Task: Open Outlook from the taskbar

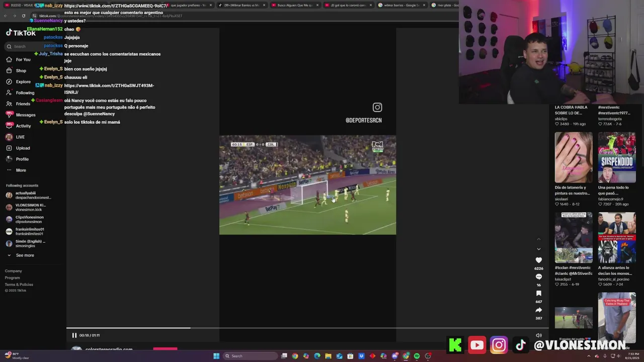Action: (x=339, y=356)
